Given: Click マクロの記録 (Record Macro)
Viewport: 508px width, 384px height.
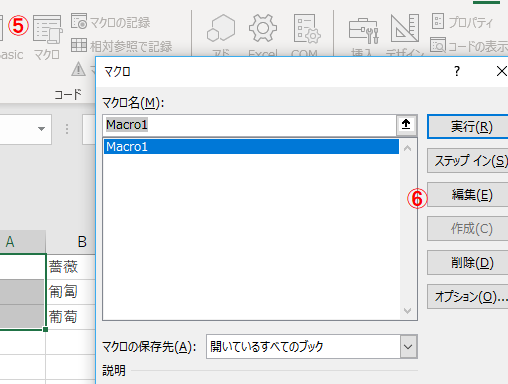Looking at the screenshot, I should [111, 22].
